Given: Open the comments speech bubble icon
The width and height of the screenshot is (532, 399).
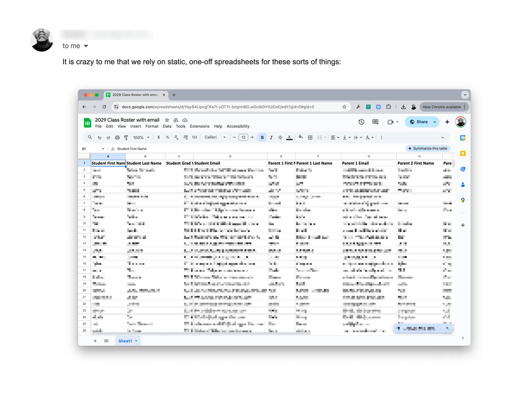Looking at the screenshot, I should (375, 122).
